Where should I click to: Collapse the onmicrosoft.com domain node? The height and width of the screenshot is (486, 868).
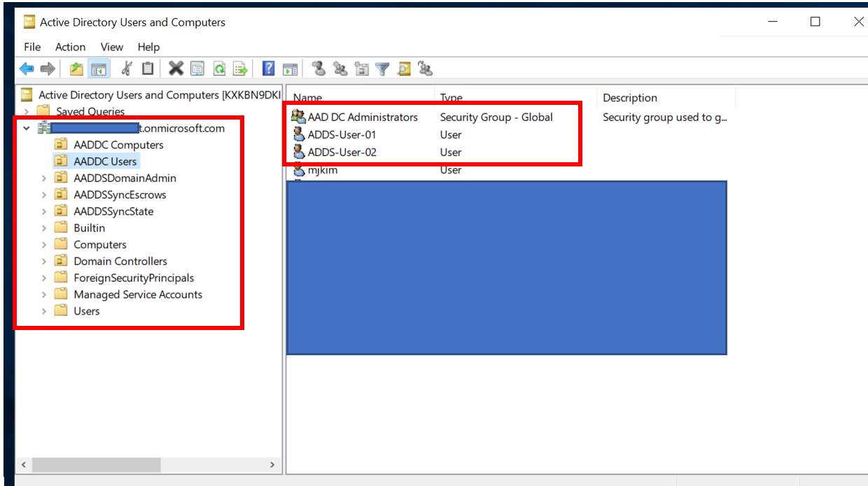coord(27,128)
